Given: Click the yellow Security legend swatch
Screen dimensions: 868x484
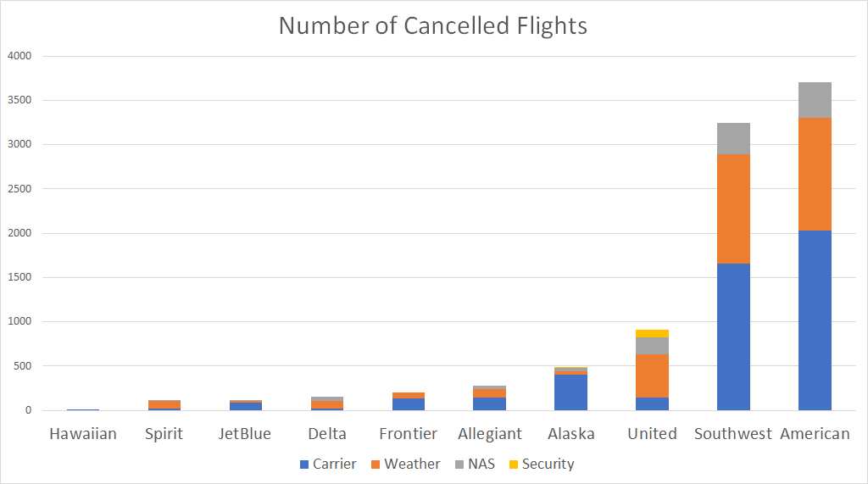Looking at the screenshot, I should [x=513, y=465].
